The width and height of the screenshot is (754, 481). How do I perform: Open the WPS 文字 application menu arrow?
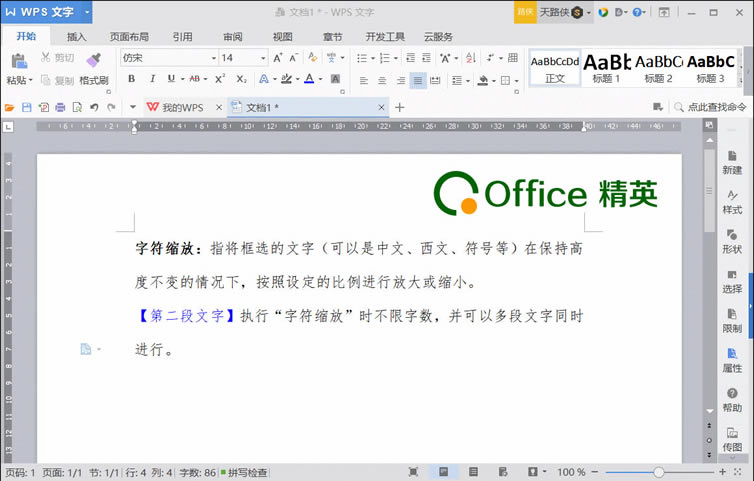pos(87,12)
